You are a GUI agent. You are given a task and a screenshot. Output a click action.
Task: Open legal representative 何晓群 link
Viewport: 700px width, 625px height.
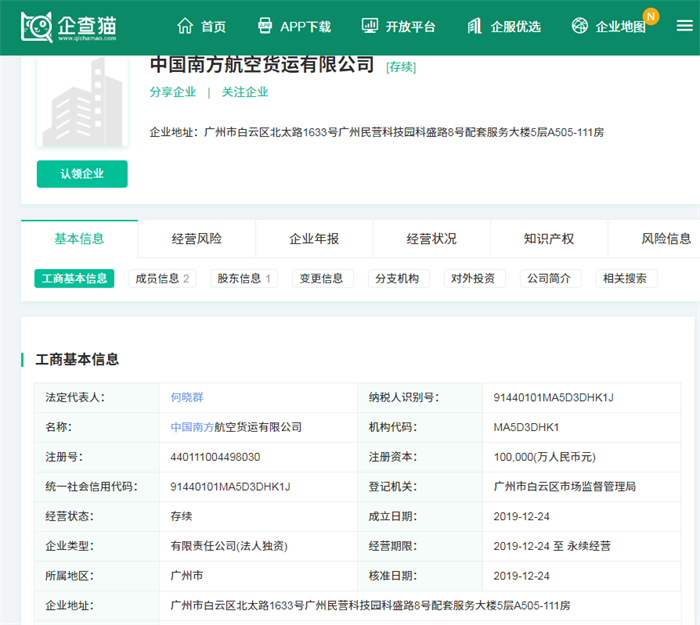coord(187,397)
